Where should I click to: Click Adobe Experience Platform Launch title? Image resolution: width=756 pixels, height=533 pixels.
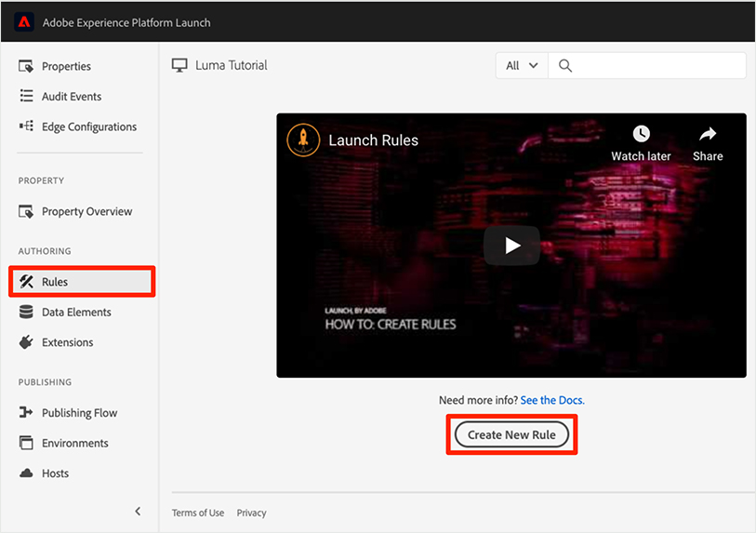tap(126, 22)
